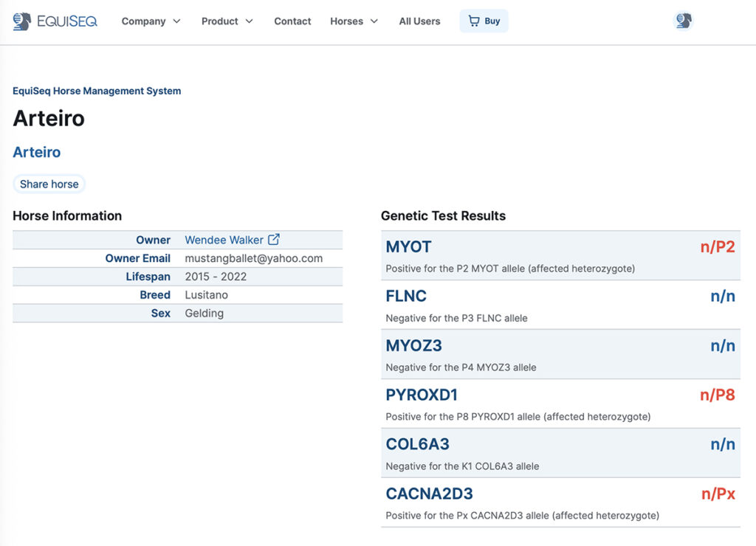The width and height of the screenshot is (756, 546).
Task: Click the MYOZ3 gene name
Action: pyautogui.click(x=413, y=345)
